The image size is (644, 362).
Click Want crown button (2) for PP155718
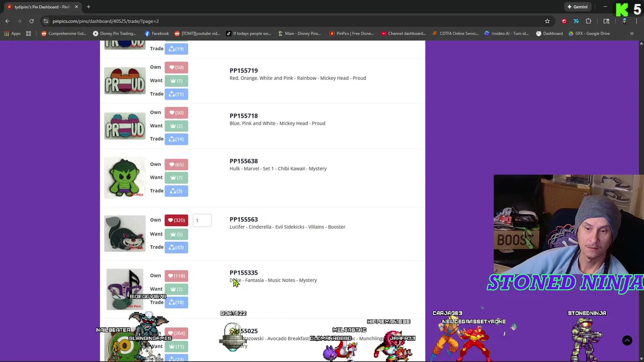point(176,126)
